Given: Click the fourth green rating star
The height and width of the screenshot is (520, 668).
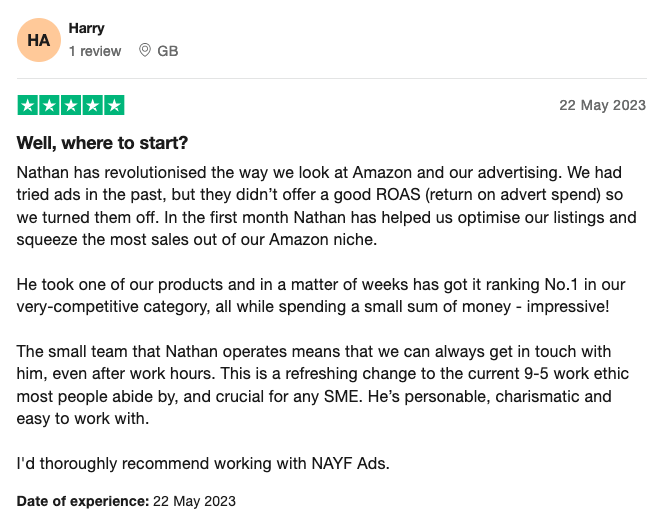Looking at the screenshot, I should click(92, 105).
